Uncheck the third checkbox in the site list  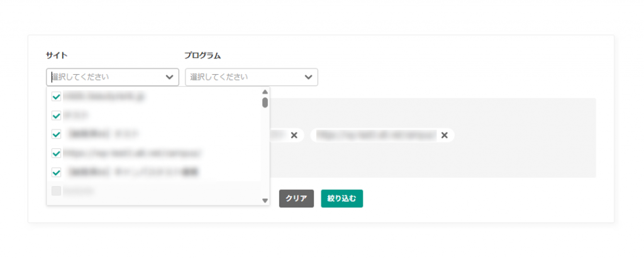click(56, 135)
